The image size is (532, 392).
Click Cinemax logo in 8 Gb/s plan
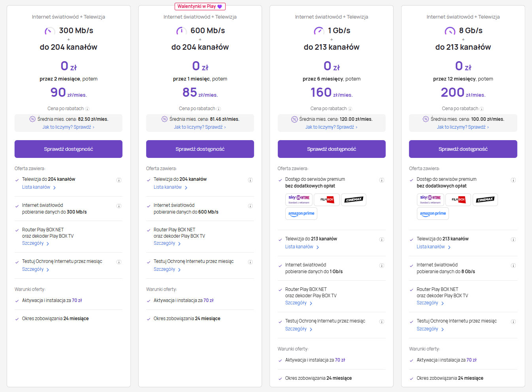(485, 200)
